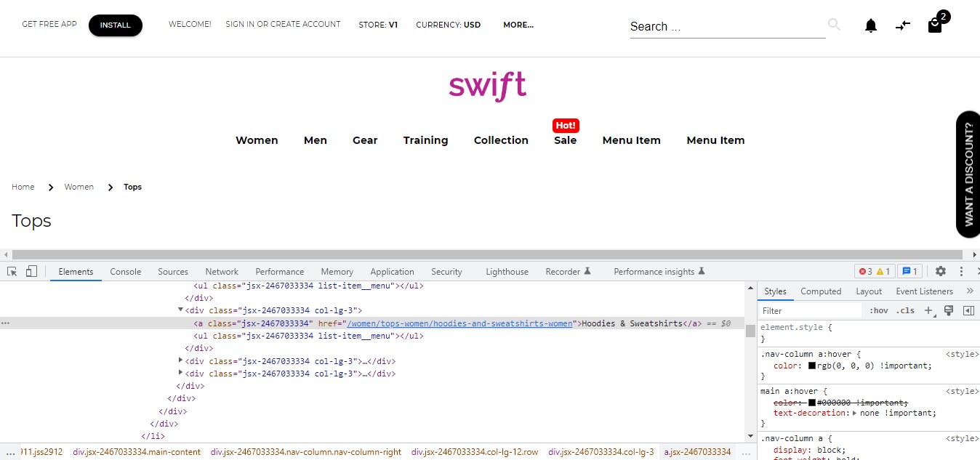Collapse the expanded col-lg-3 div node
The height and width of the screenshot is (460, 980).
(181, 310)
